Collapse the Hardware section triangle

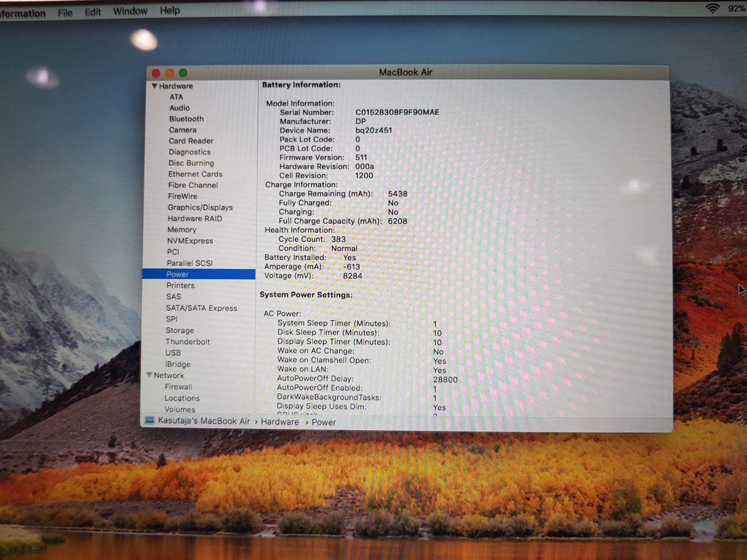tap(154, 86)
